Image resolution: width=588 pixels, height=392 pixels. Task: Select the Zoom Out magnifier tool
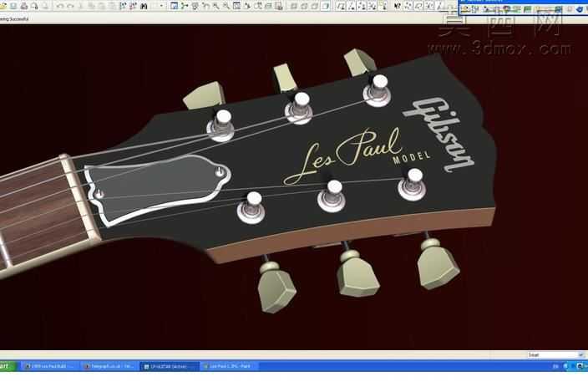coord(226,6)
